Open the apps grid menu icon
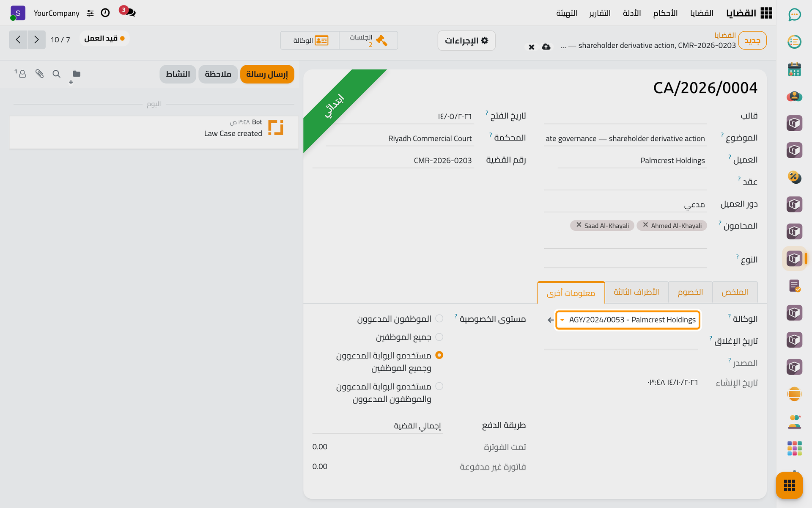 point(766,13)
